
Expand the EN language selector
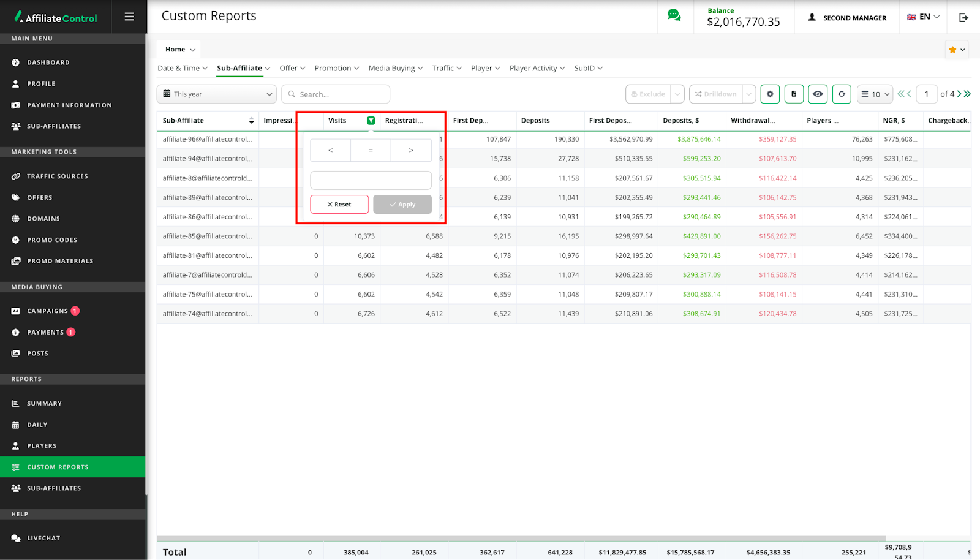click(923, 17)
